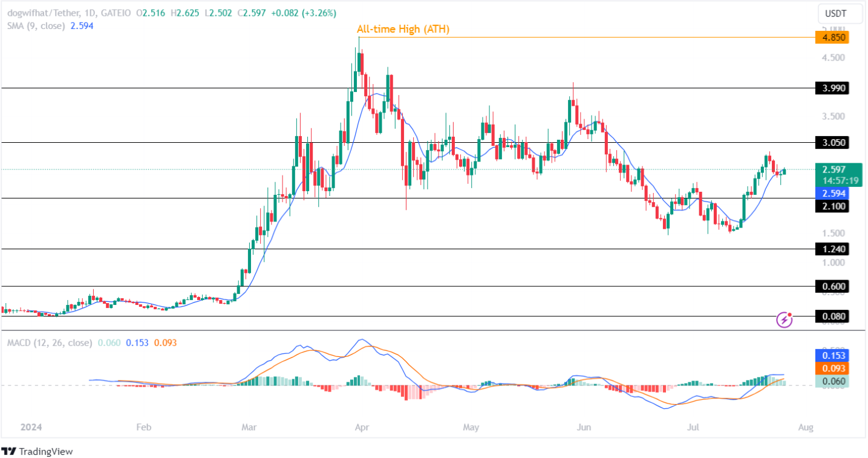The height and width of the screenshot is (458, 868).
Task: Click the May date axis label
Action: point(471,428)
